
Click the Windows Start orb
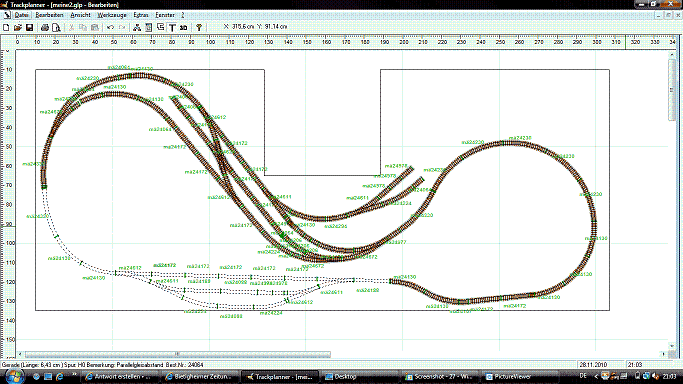14,376
